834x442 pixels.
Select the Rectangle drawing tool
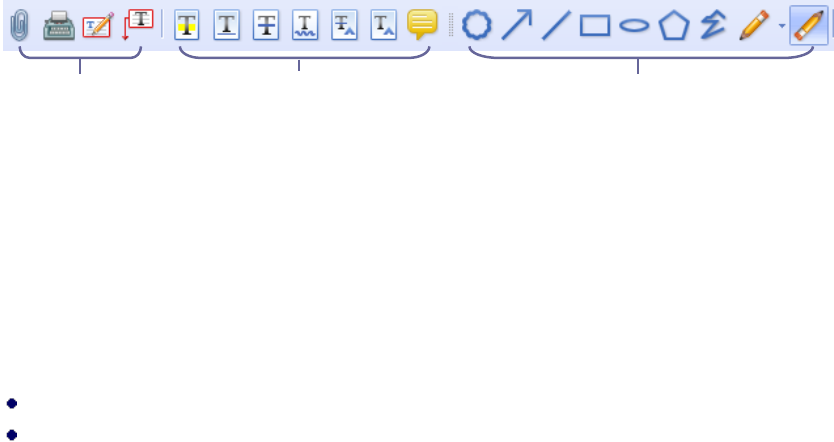pyautogui.click(x=595, y=26)
